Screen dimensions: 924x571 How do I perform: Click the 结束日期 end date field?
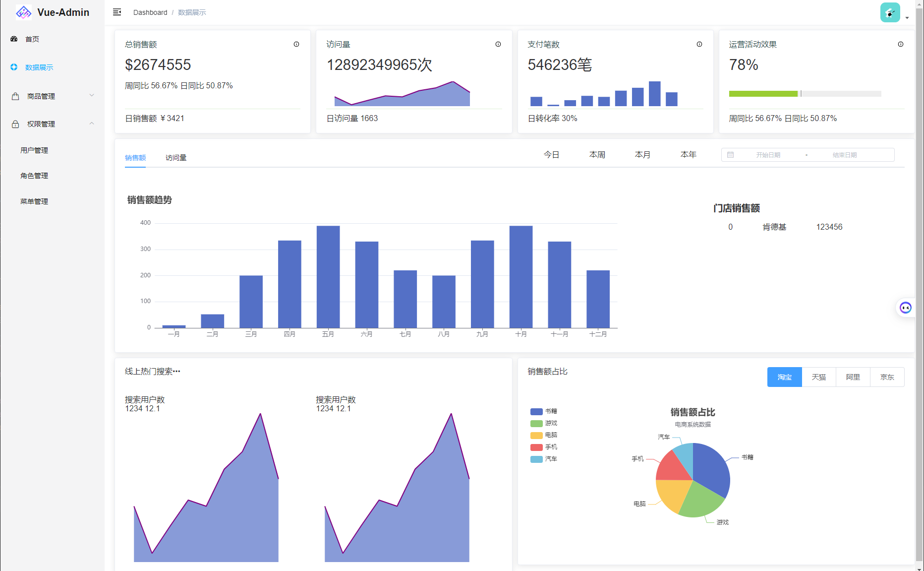click(844, 155)
